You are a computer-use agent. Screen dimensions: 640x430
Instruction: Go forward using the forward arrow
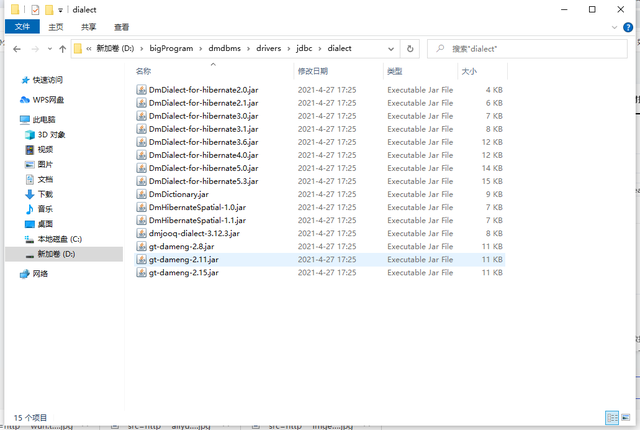click(x=35, y=49)
